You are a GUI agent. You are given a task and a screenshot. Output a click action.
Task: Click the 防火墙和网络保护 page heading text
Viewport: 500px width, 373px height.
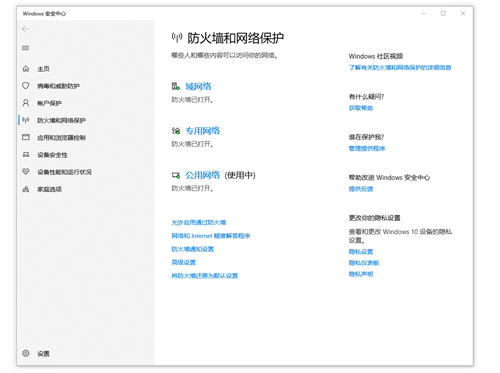(x=235, y=38)
